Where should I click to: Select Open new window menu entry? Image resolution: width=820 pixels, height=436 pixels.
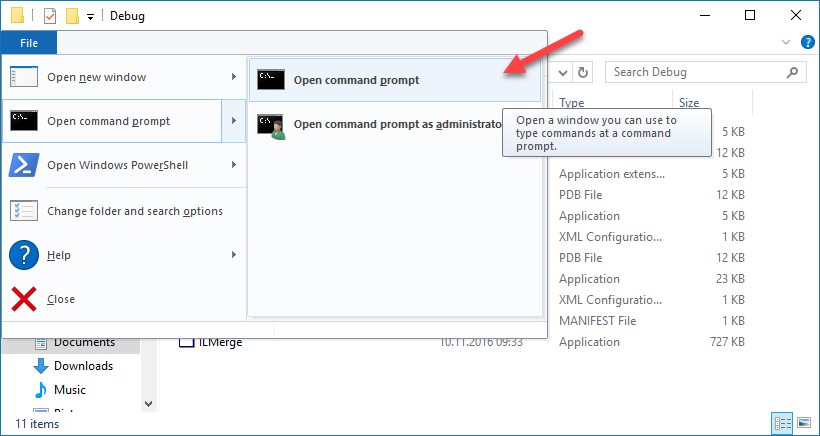pos(124,77)
